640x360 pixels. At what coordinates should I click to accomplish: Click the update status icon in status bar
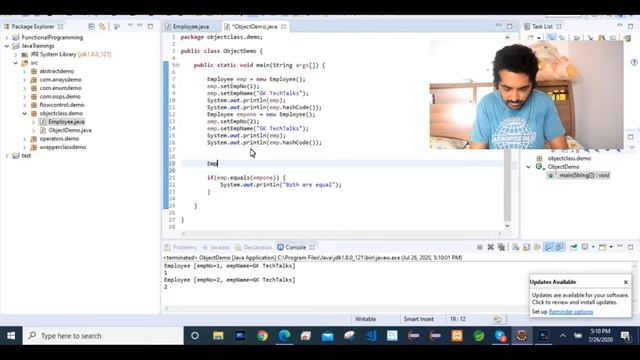498,319
